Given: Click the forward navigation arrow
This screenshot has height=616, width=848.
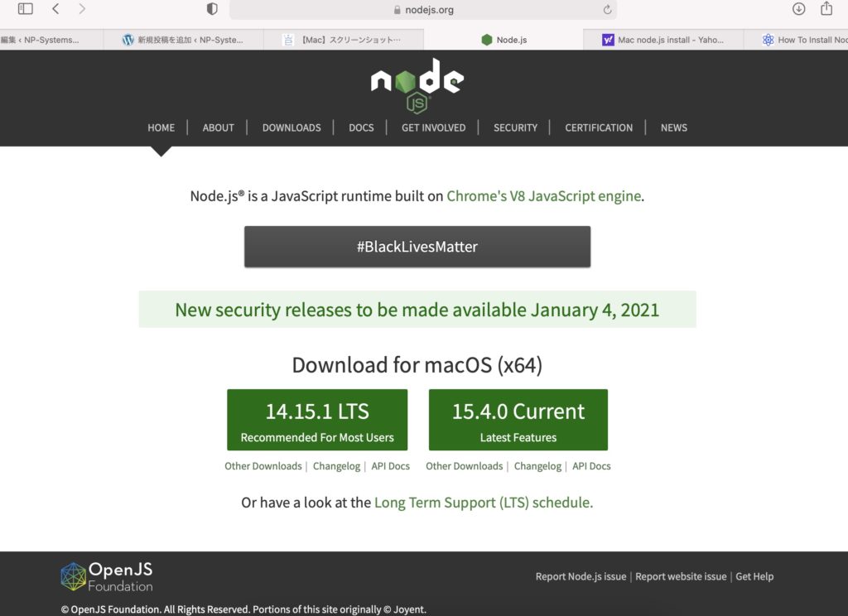Looking at the screenshot, I should [82, 8].
